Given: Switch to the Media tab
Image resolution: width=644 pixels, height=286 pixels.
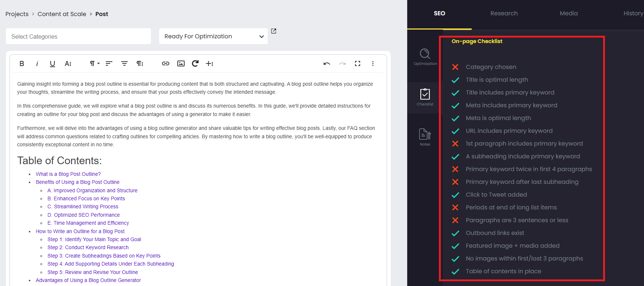Looking at the screenshot, I should [568, 13].
